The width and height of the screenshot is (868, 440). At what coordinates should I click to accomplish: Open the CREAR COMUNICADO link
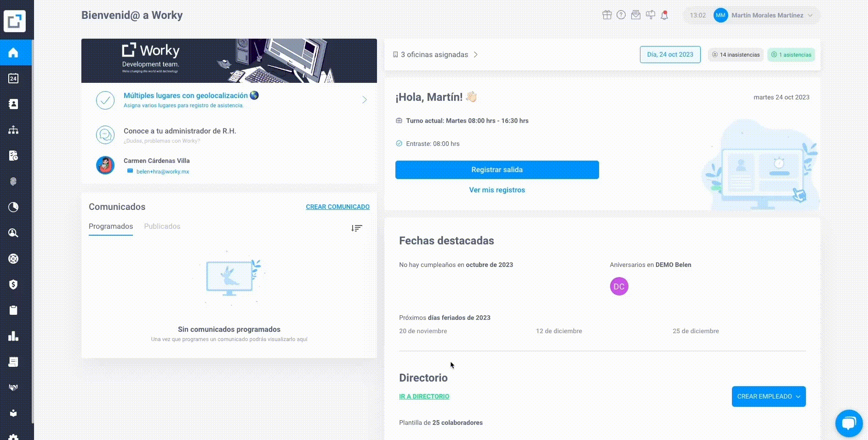pos(338,207)
